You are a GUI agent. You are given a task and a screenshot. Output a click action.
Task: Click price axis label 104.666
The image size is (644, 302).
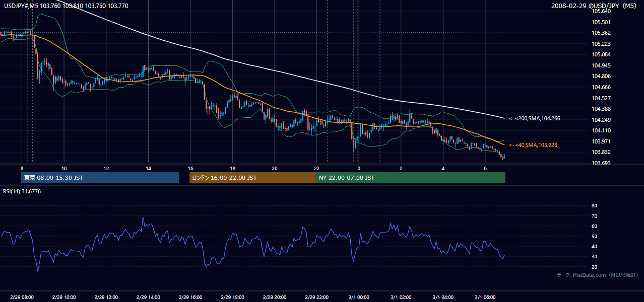(x=601, y=87)
